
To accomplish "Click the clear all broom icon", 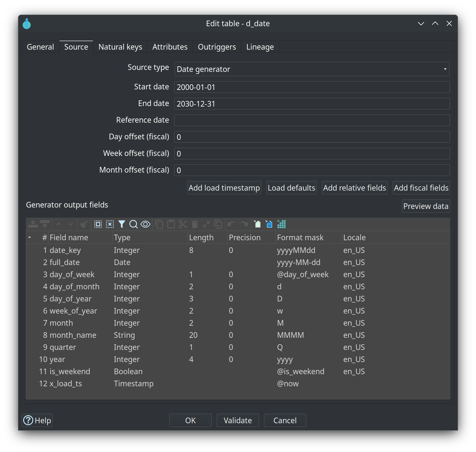I will (84, 224).
